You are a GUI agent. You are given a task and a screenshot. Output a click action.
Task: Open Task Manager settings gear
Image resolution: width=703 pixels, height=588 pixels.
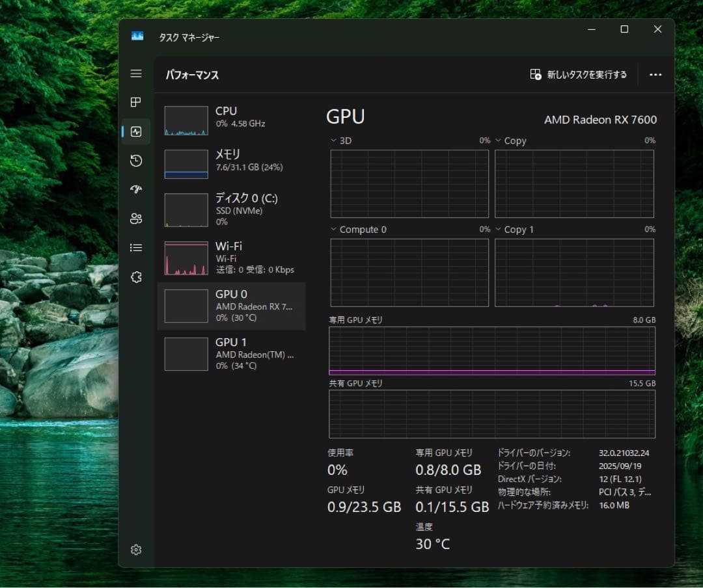136,550
